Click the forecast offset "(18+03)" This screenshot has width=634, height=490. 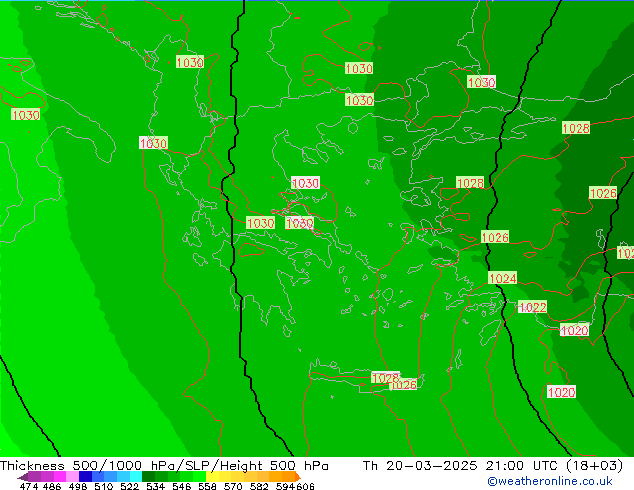tap(594, 465)
